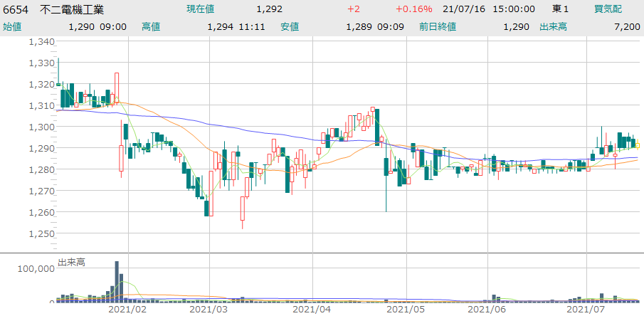Screen dimensions: 644x316
Task: Click the 1,340 price axis label
Action: [x=41, y=41]
